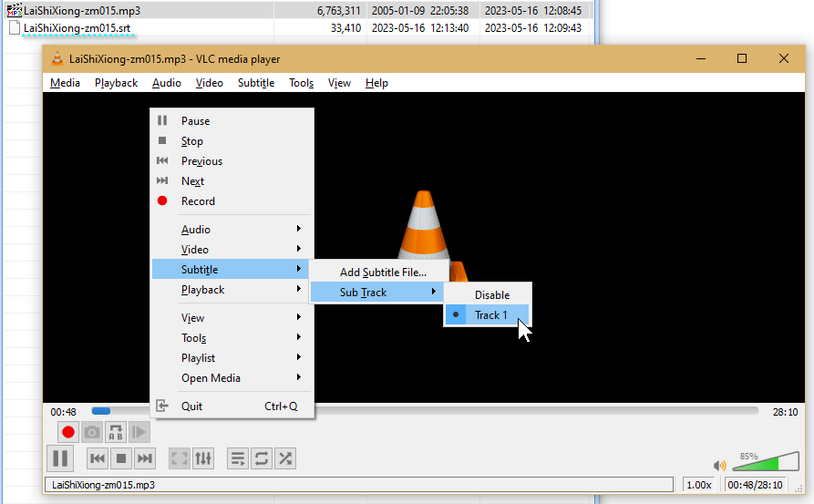Open extended settings equalizer icon
The image size is (814, 504).
coord(203,458)
